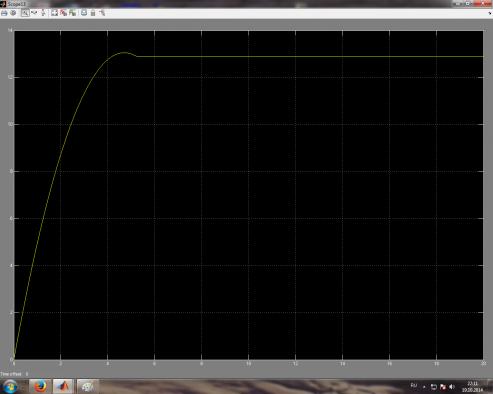Image resolution: width=493 pixels, height=394 pixels.
Task: Expand hidden system tray icons arrow
Action: coord(424,387)
